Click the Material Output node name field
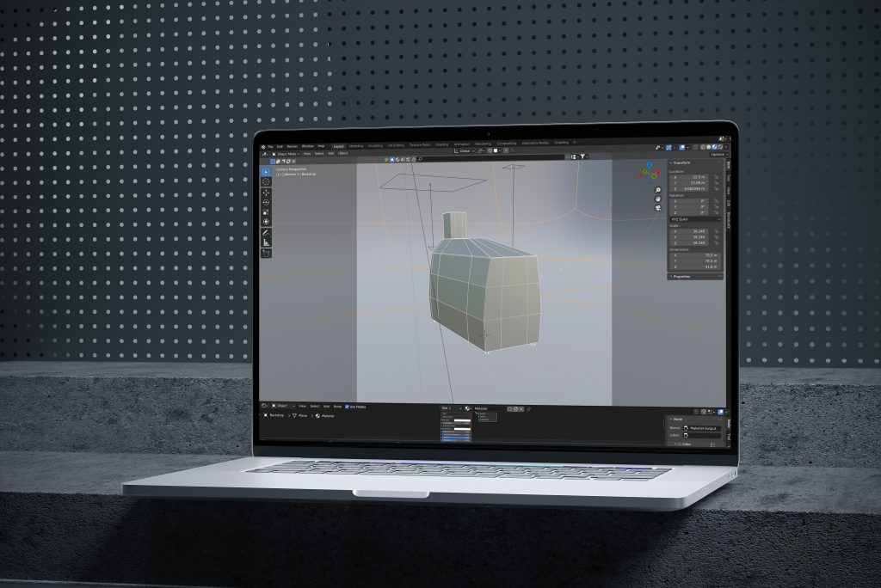881x588 pixels. point(703,428)
